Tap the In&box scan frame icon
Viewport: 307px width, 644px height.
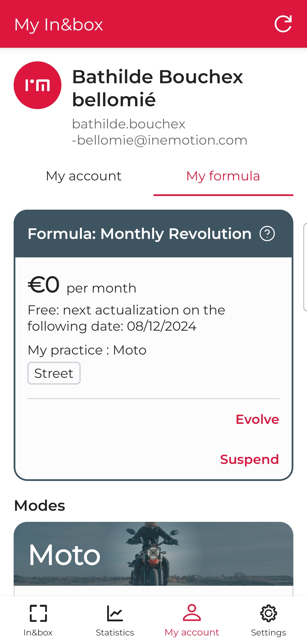click(x=38, y=613)
